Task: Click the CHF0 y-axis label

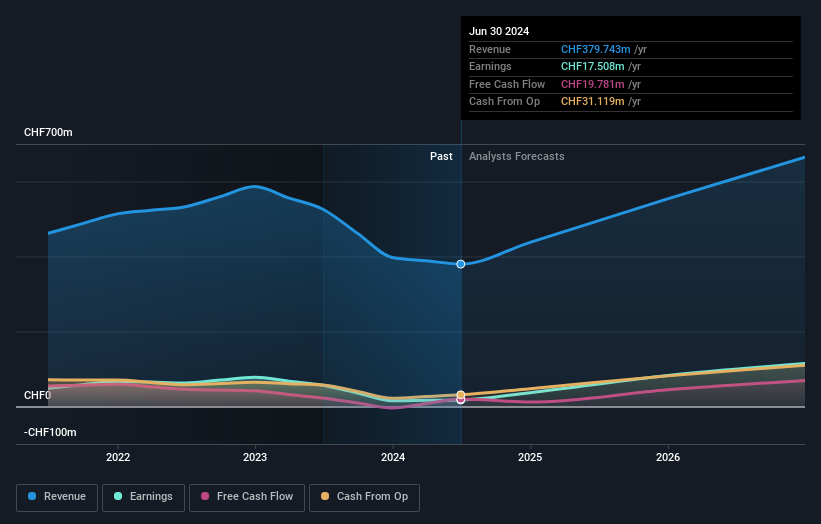Action: [38, 395]
